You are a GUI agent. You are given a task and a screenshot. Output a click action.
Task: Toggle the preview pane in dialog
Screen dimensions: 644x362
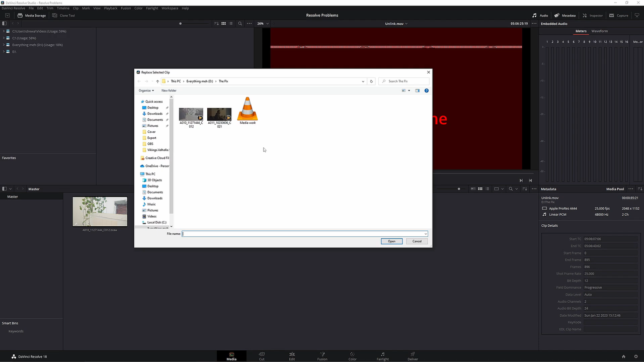[417, 90]
